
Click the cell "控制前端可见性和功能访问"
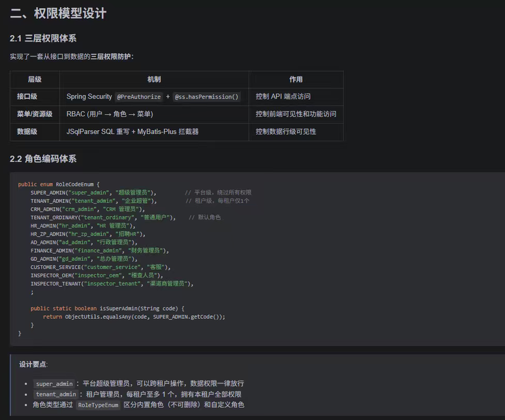coord(296,114)
